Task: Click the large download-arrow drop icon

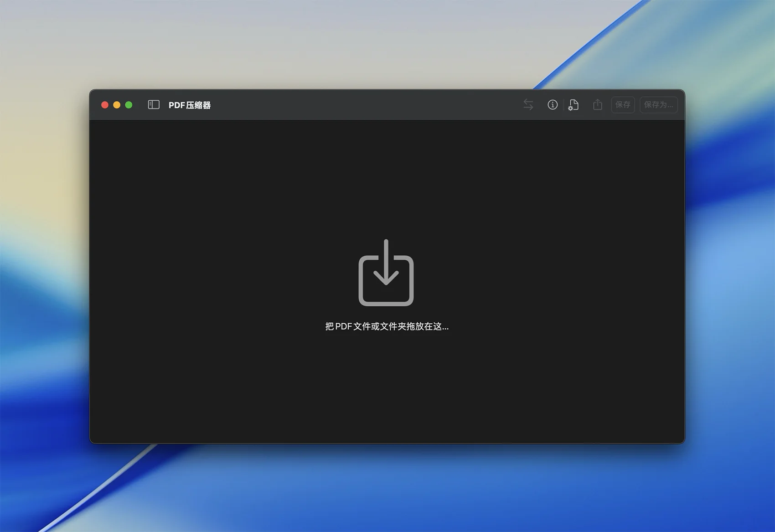Action: point(386,273)
